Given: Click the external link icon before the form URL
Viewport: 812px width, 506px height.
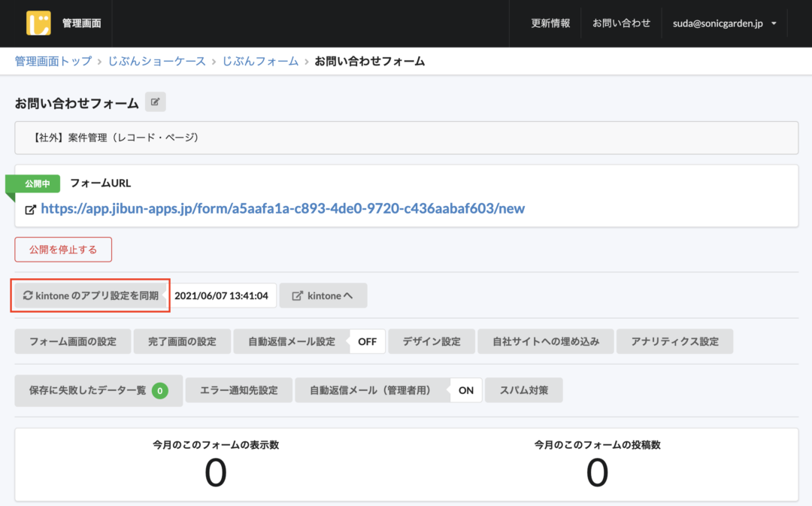Looking at the screenshot, I should pyautogui.click(x=30, y=209).
